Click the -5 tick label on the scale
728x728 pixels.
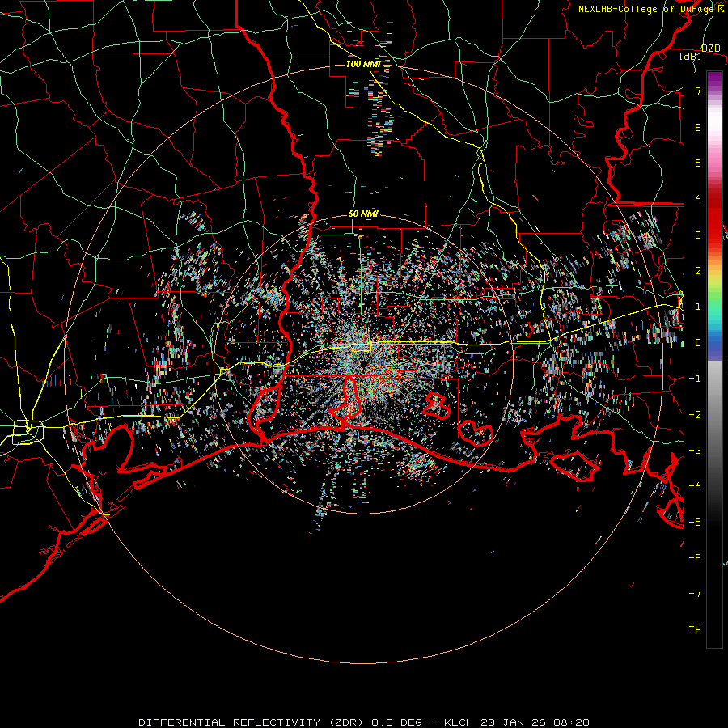click(x=695, y=523)
